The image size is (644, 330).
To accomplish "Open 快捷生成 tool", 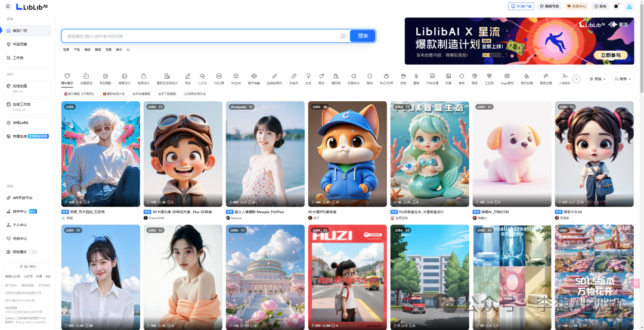I will (x=27, y=136).
